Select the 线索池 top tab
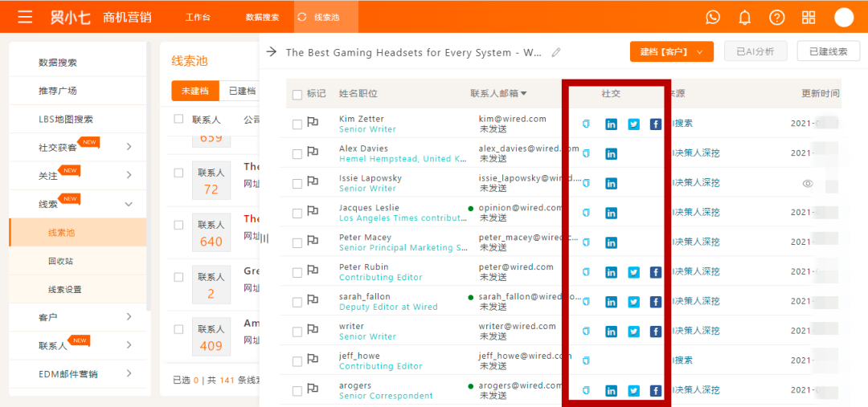This screenshot has height=407, width=868. [326, 17]
